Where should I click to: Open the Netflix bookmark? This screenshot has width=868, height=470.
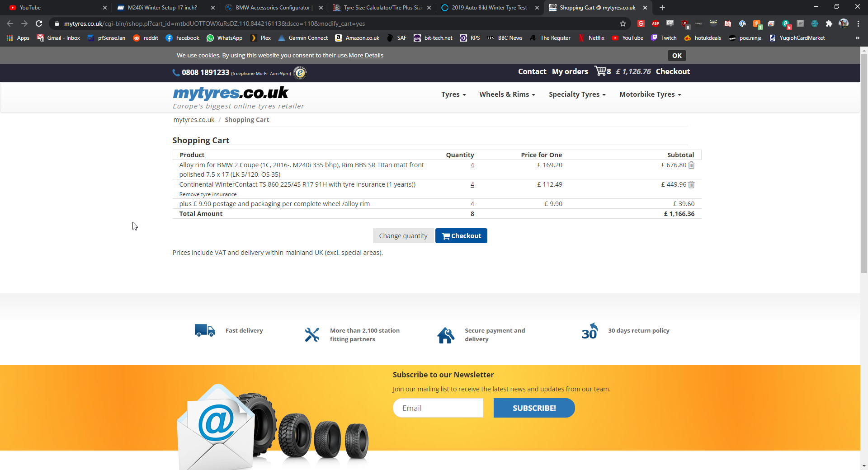[x=591, y=38]
